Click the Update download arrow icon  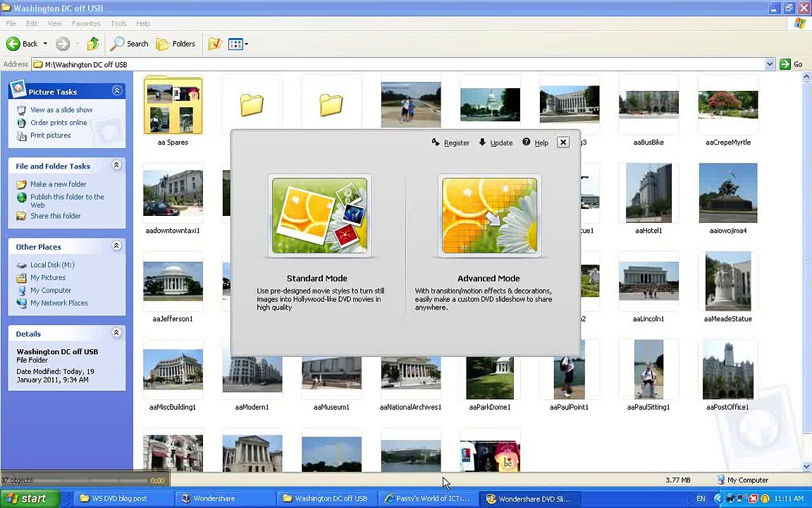(482, 142)
